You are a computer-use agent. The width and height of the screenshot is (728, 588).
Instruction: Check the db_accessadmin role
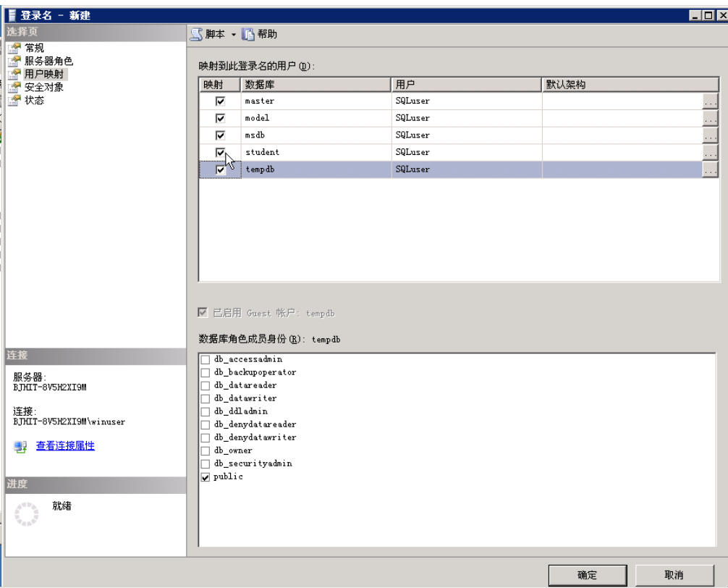point(206,359)
